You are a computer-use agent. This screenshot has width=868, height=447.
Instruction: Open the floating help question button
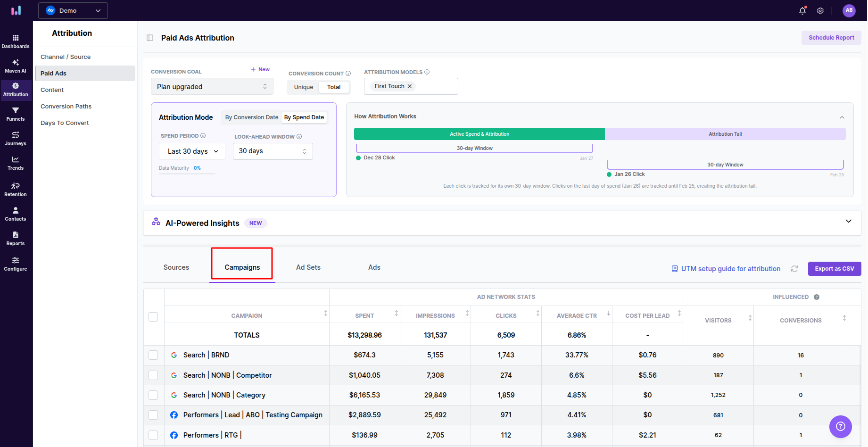(840, 426)
